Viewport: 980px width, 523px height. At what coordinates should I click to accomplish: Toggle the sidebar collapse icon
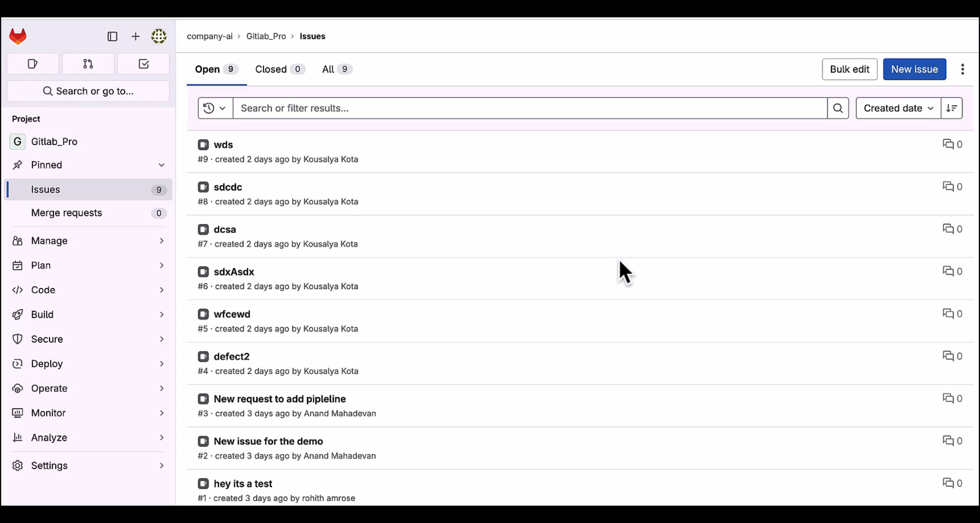(x=112, y=36)
